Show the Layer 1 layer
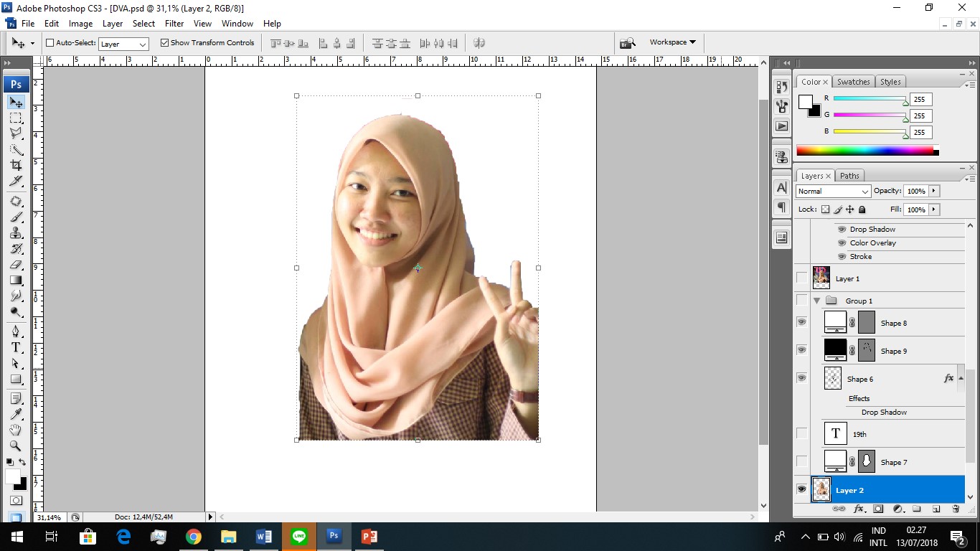 (x=801, y=278)
